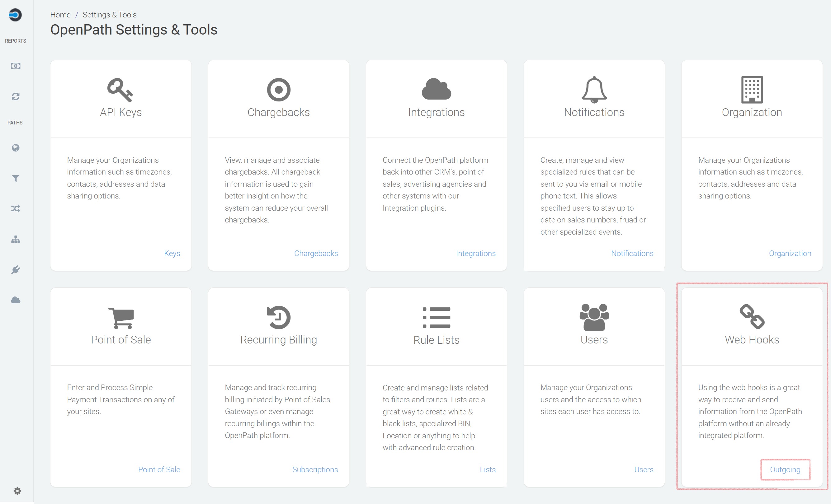Click the API Keys card title
This screenshot has width=831, height=504.
[121, 112]
